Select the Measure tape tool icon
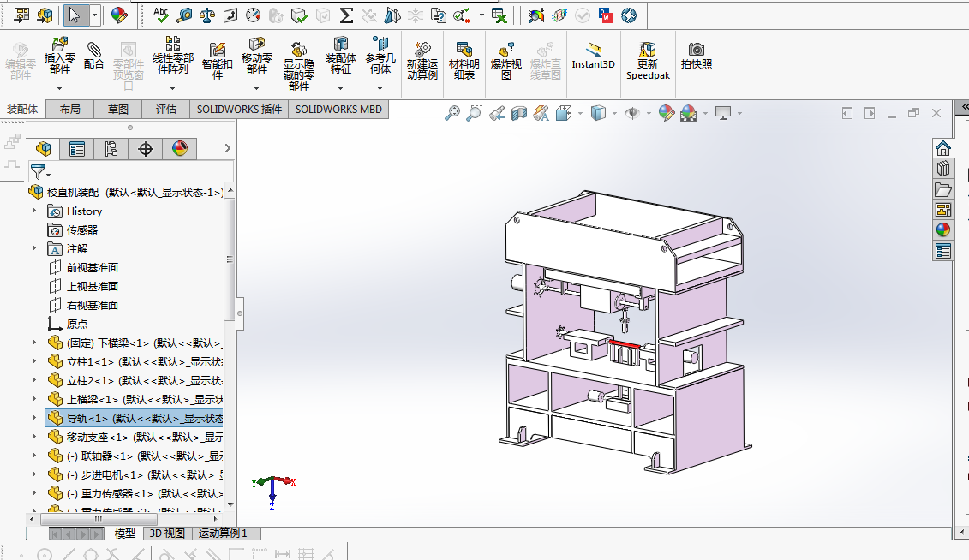969x560 pixels. click(184, 15)
